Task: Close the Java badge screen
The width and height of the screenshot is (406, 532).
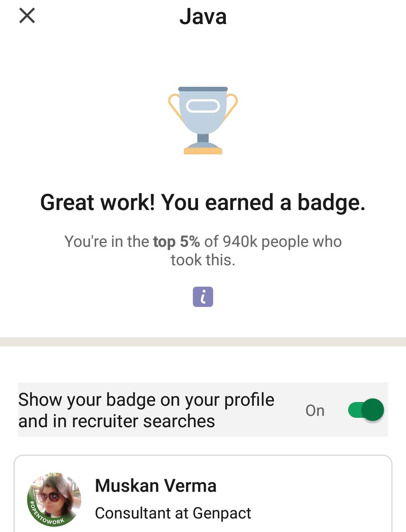Action: [27, 16]
